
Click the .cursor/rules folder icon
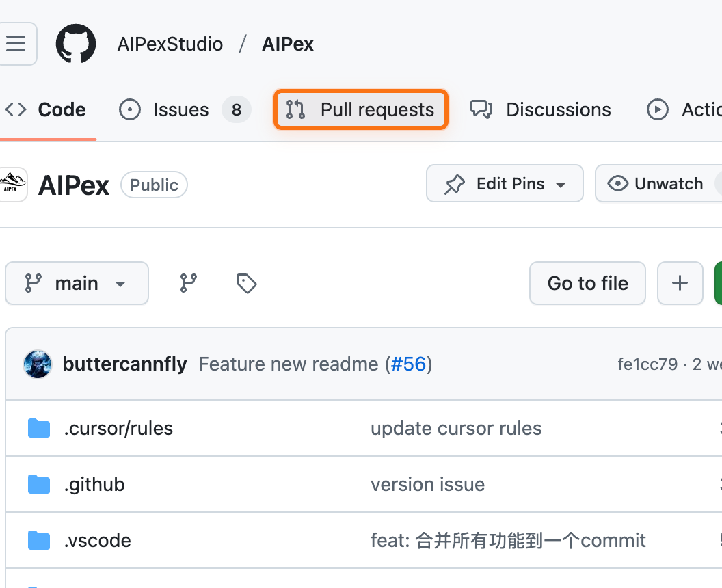[x=39, y=429]
